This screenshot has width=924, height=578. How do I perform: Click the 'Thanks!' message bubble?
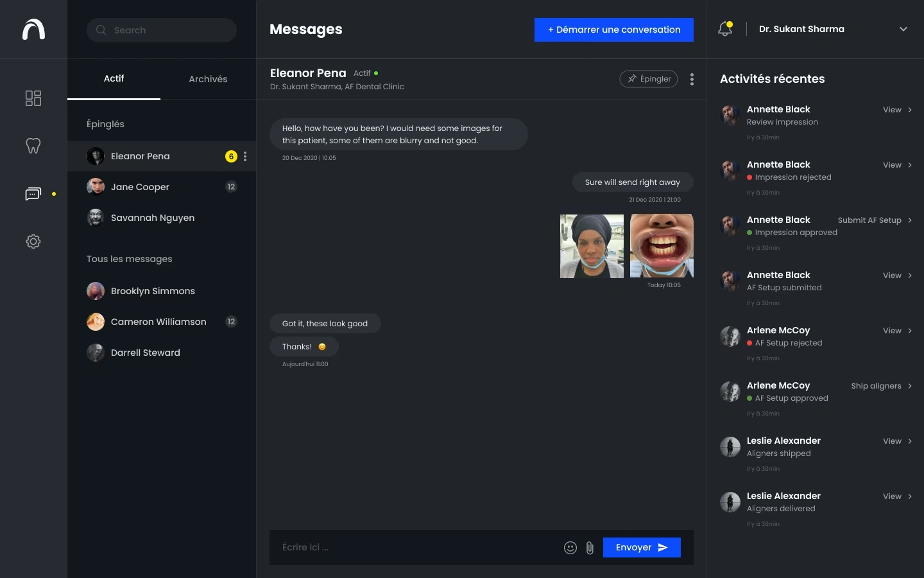pyautogui.click(x=304, y=347)
